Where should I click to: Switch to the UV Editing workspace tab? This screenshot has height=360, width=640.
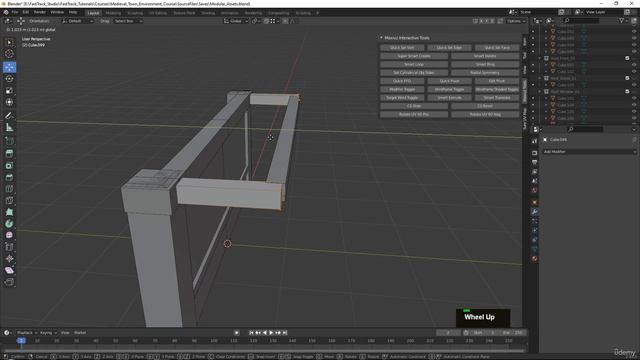click(158, 13)
